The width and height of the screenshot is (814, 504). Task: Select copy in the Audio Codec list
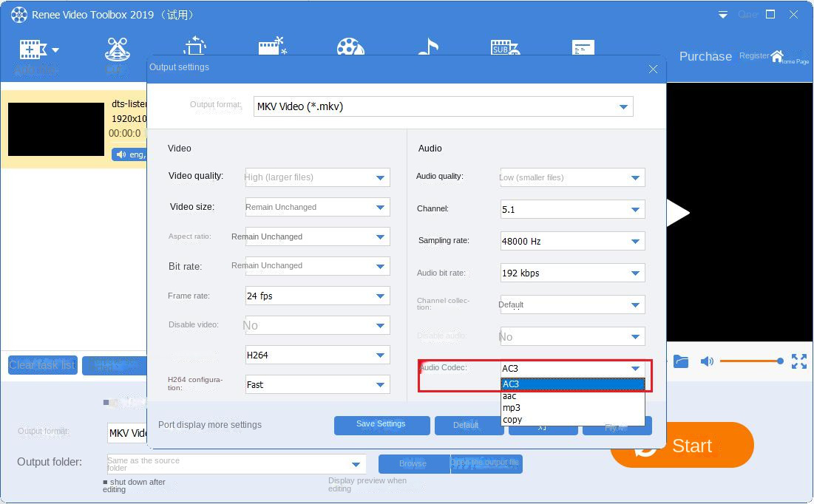(512, 420)
